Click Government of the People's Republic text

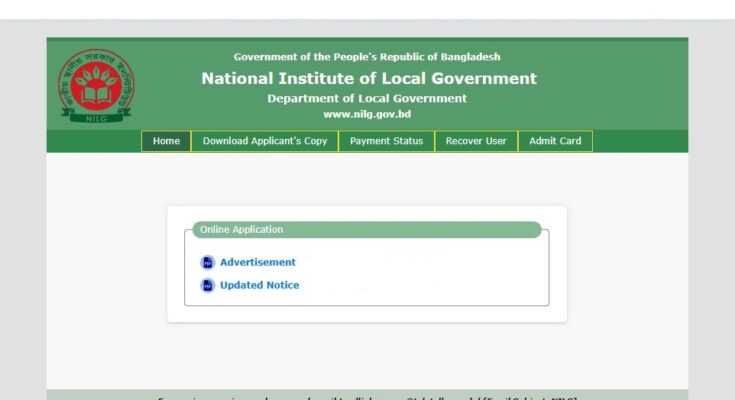point(367,57)
